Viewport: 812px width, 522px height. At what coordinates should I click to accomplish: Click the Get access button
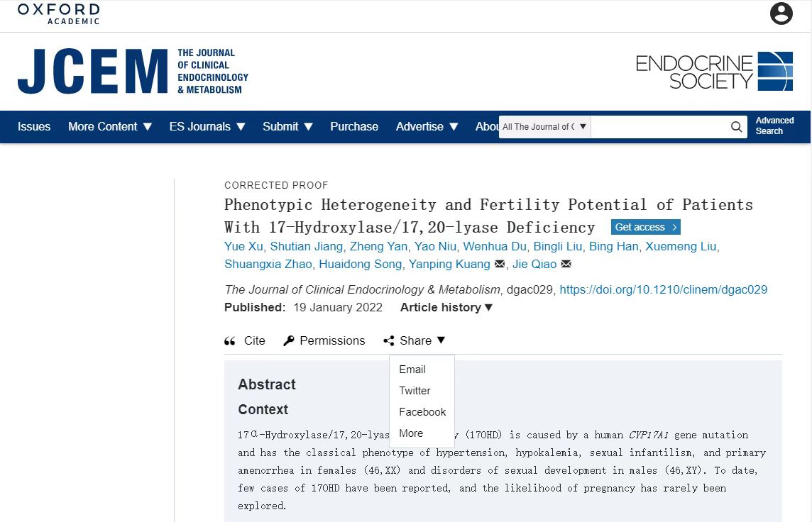(646, 227)
